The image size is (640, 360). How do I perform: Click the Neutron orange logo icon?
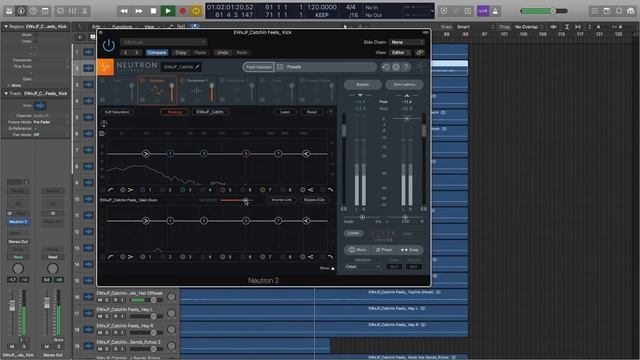(105, 67)
